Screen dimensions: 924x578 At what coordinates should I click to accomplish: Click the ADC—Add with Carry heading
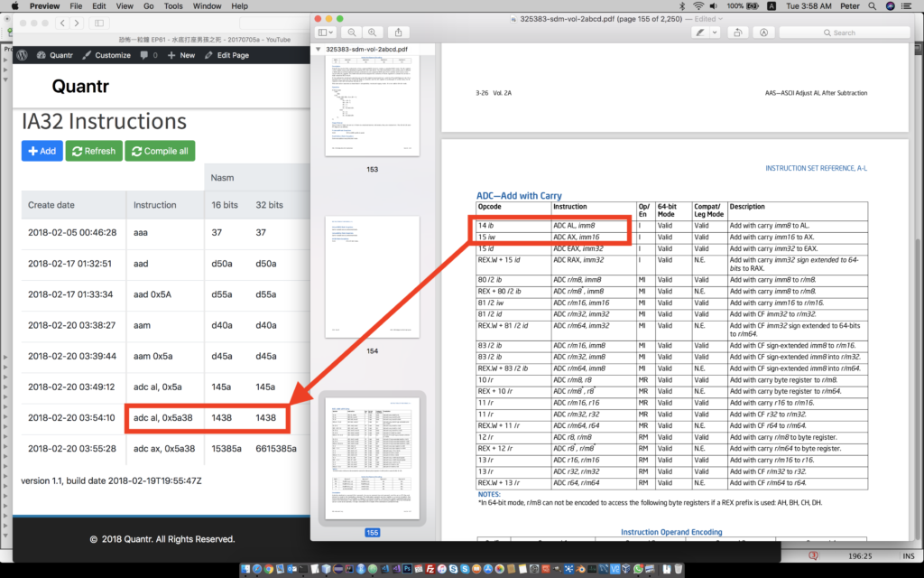pos(519,195)
